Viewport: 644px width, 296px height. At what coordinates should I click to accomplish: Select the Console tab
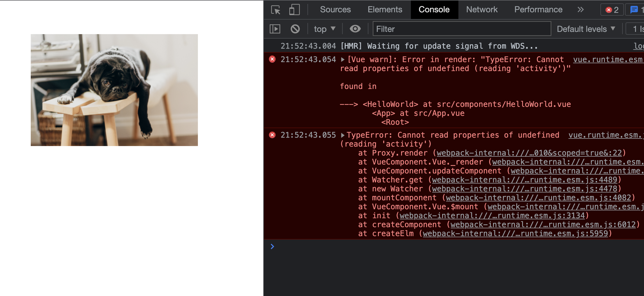[x=434, y=10]
